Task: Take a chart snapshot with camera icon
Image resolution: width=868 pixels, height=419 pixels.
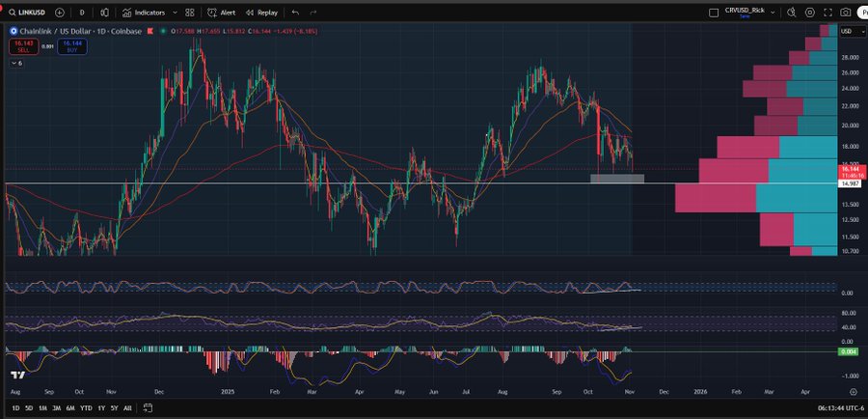Action: click(x=846, y=13)
